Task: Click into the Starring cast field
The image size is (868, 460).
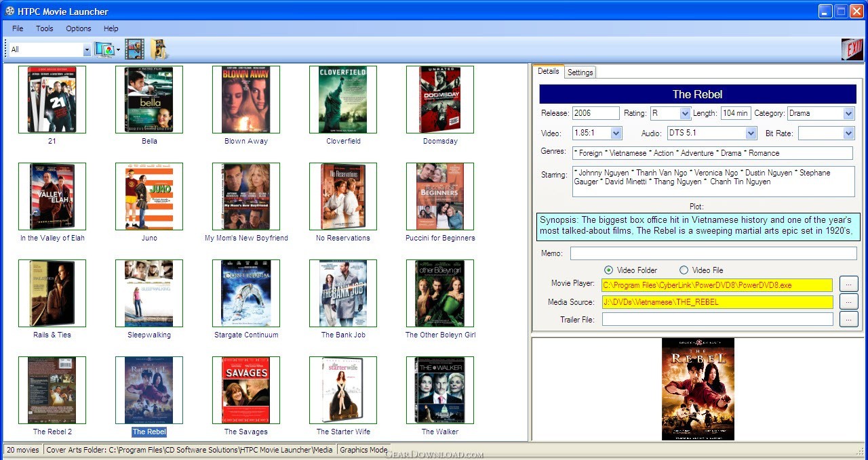Action: point(713,182)
